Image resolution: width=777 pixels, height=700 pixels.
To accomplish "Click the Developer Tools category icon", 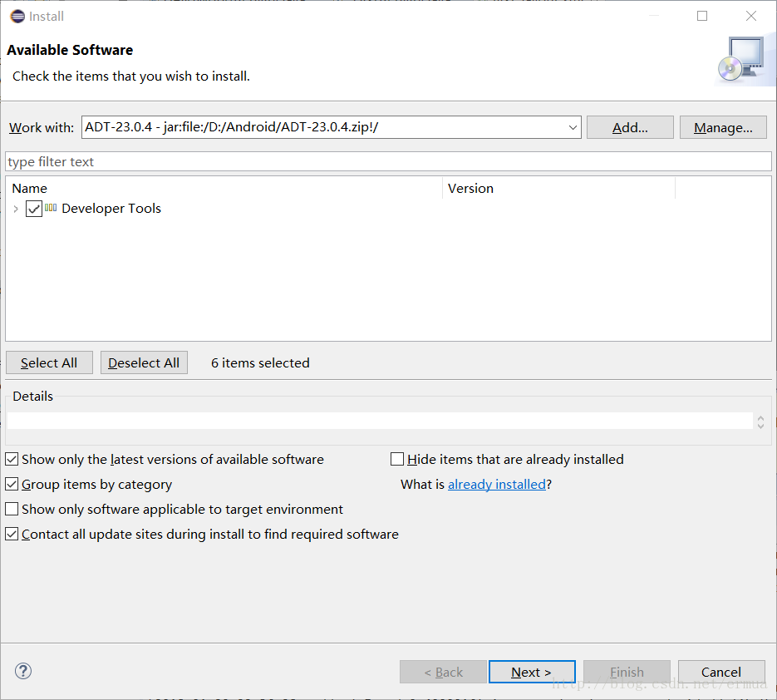I will 52,208.
